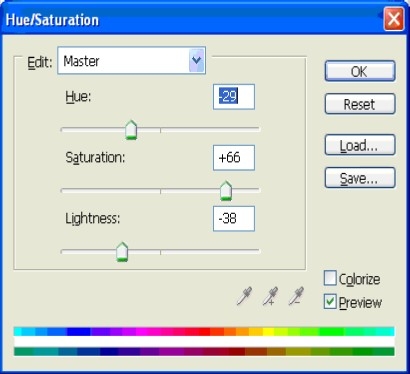Select the plain eyedropper tool
The image size is (410, 374).
tap(244, 296)
